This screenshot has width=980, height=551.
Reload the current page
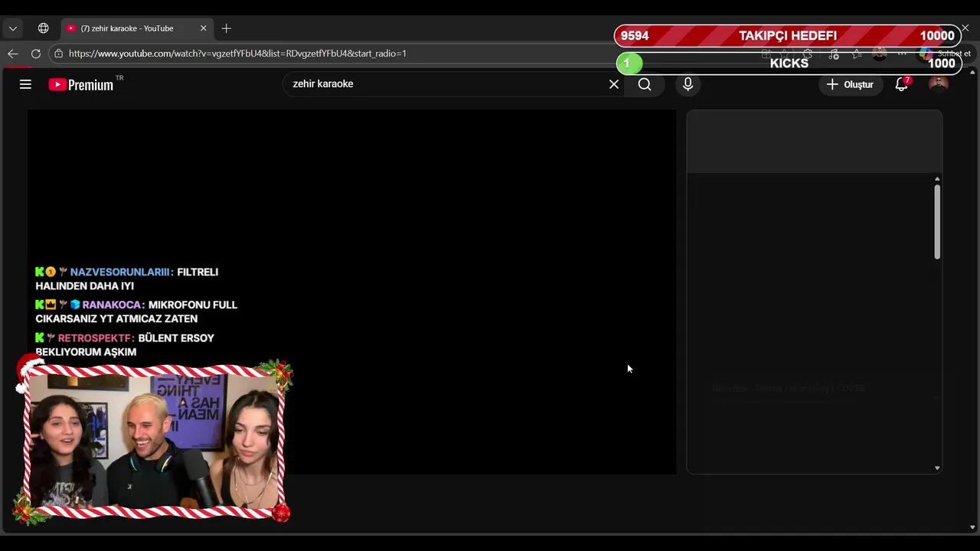[x=36, y=54]
